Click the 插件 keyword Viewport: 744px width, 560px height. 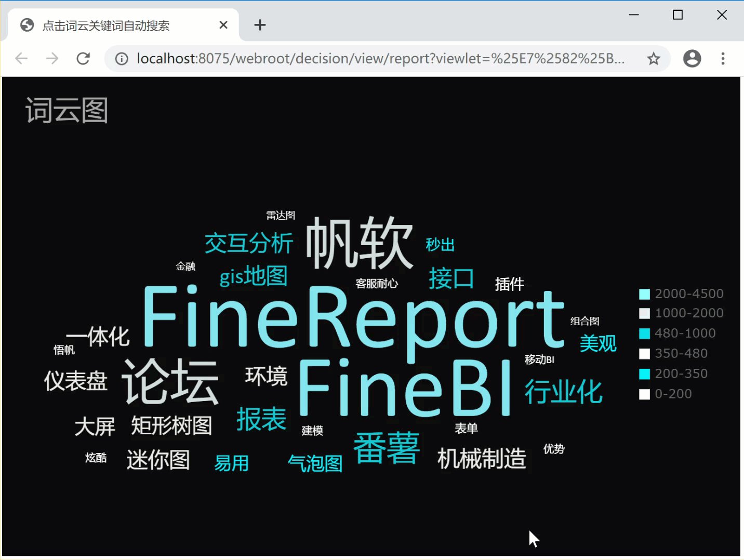click(x=510, y=284)
